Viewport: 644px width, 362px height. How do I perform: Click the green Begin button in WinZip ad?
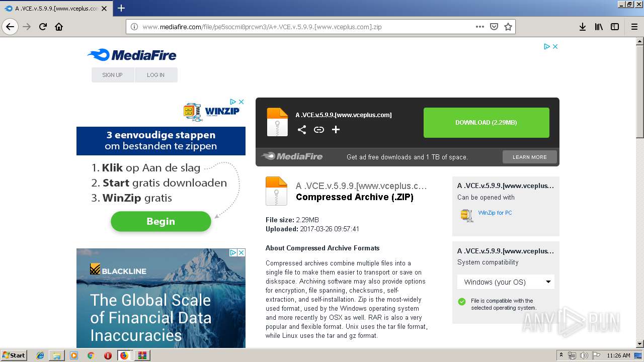pos(161,221)
